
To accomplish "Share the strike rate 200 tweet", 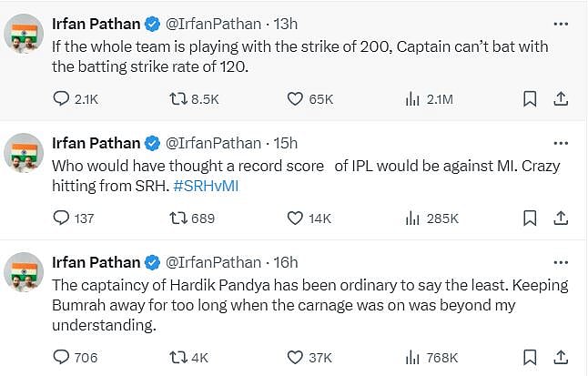I will click(x=562, y=98).
